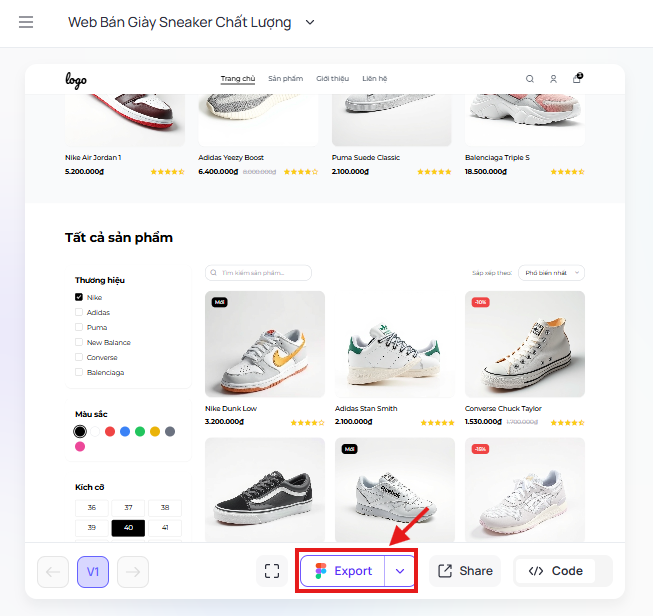Viewport: 653px width, 616px height.
Task: Open the Export options dropdown arrow
Action: tap(400, 571)
